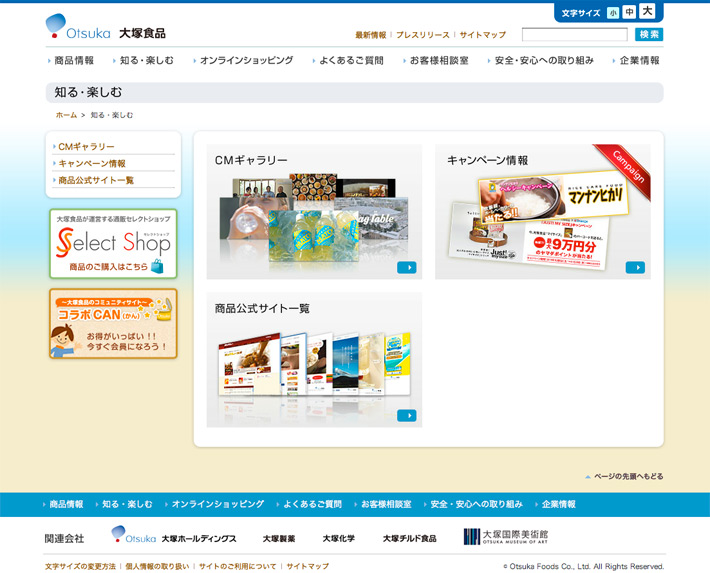Open 商品情報 in top navigation
The image size is (710, 573).
[71, 60]
